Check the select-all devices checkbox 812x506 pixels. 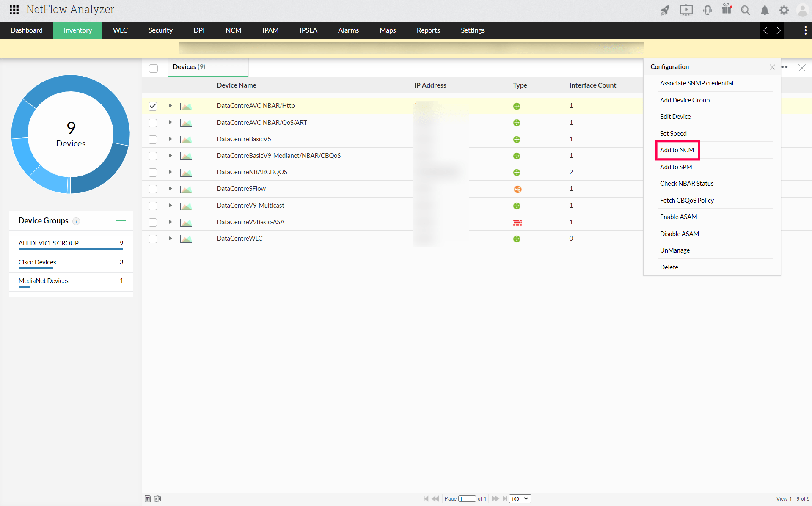tap(153, 68)
